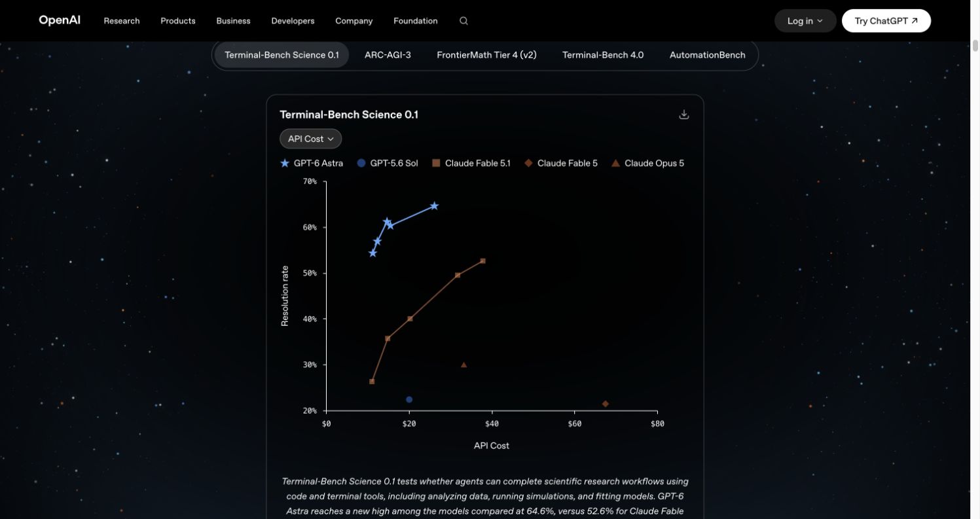Image resolution: width=980 pixels, height=519 pixels.
Task: Click the Claude Opus 5 triangle data point
Action: pos(464,365)
